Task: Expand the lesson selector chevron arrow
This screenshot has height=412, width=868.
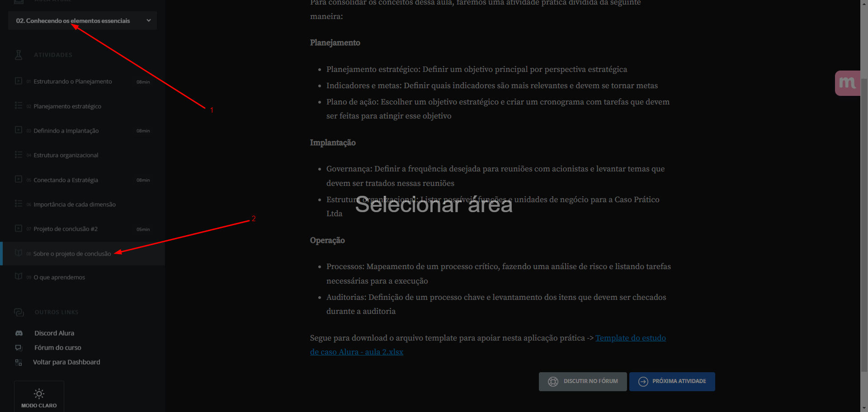Action: (x=149, y=21)
